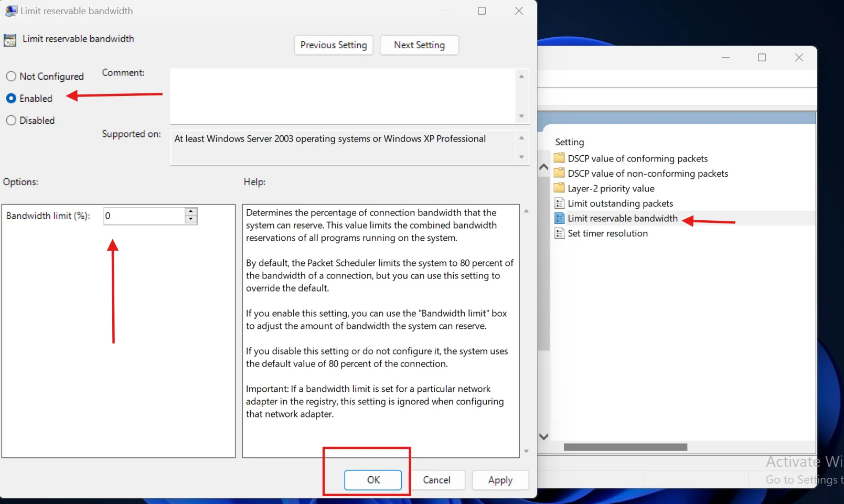Open DSCP value of conforming packets folder
Screen dimensions: 844x504
click(x=637, y=158)
